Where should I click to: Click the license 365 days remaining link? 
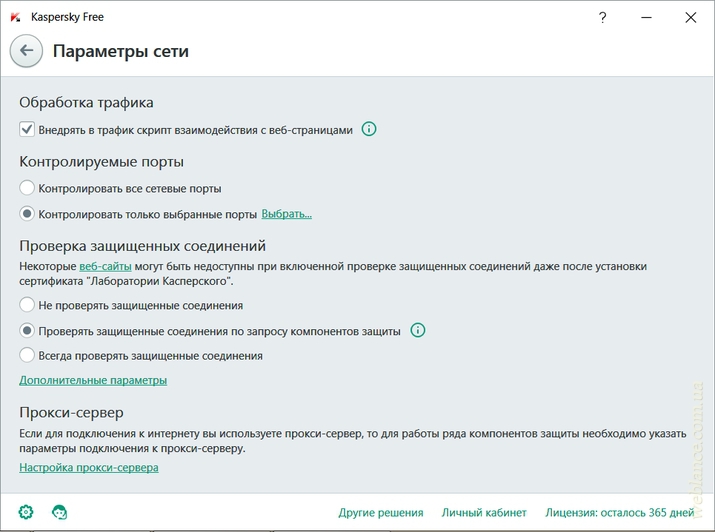619,513
